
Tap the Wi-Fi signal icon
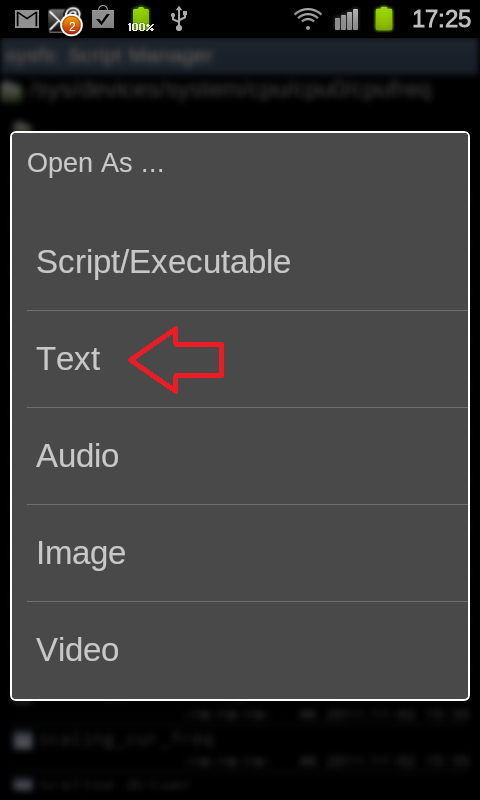(x=308, y=20)
